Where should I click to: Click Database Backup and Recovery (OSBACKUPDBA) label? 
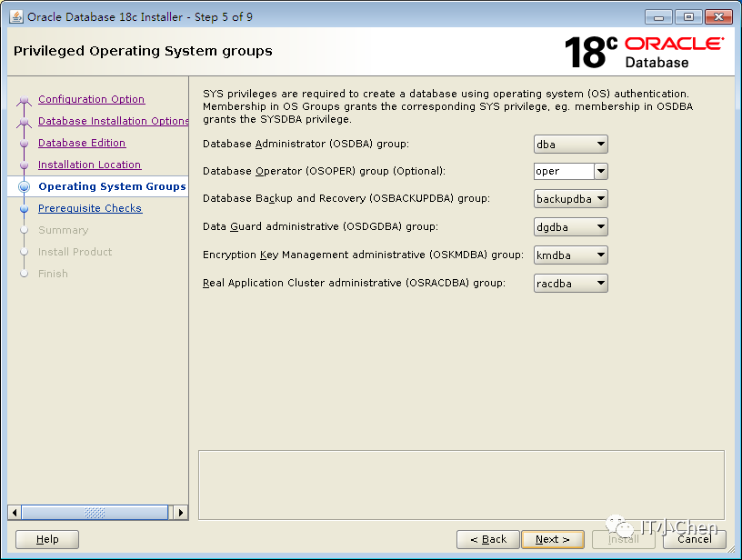tap(346, 199)
